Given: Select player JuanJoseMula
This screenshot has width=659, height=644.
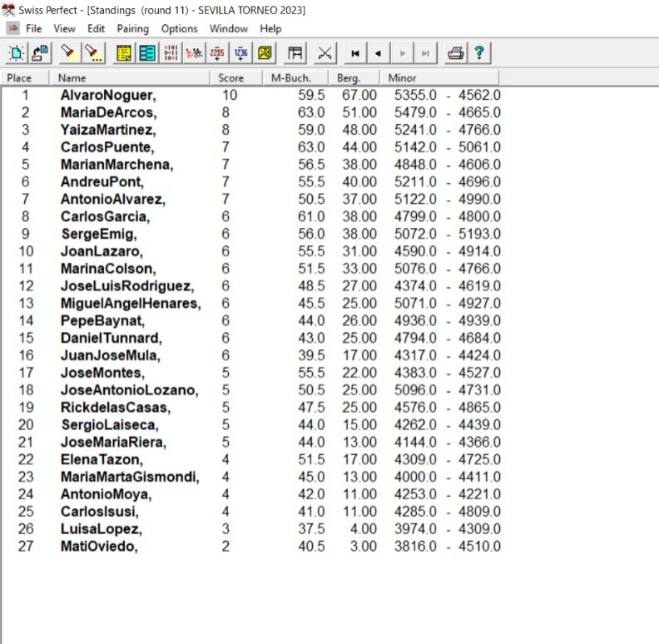Looking at the screenshot, I should (111, 355).
